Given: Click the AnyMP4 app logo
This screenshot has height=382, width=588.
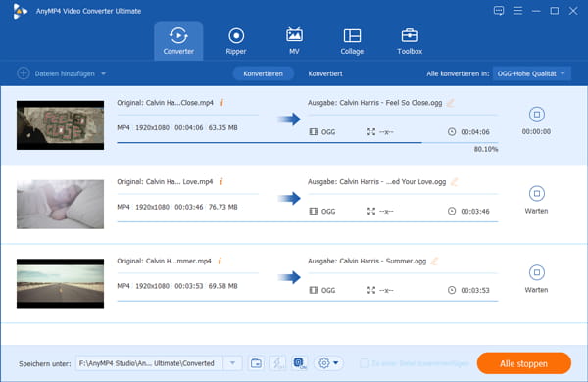Looking at the screenshot, I should pyautogui.click(x=20, y=11).
